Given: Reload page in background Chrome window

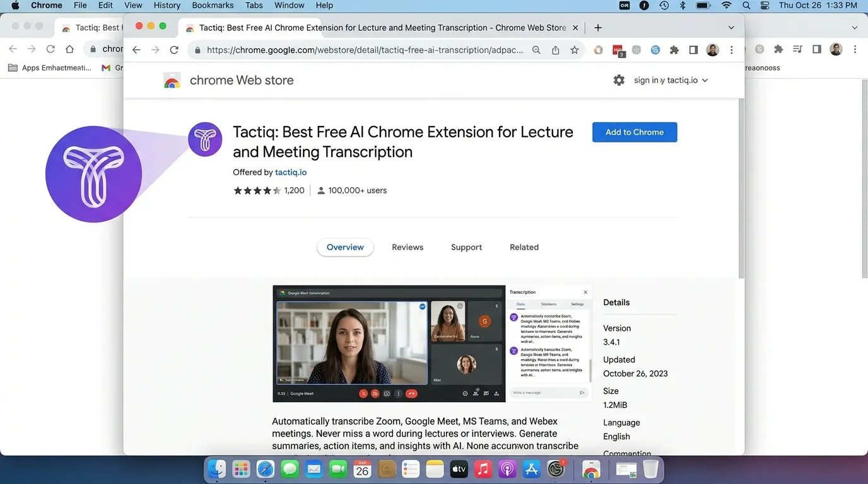Looking at the screenshot, I should click(x=50, y=49).
